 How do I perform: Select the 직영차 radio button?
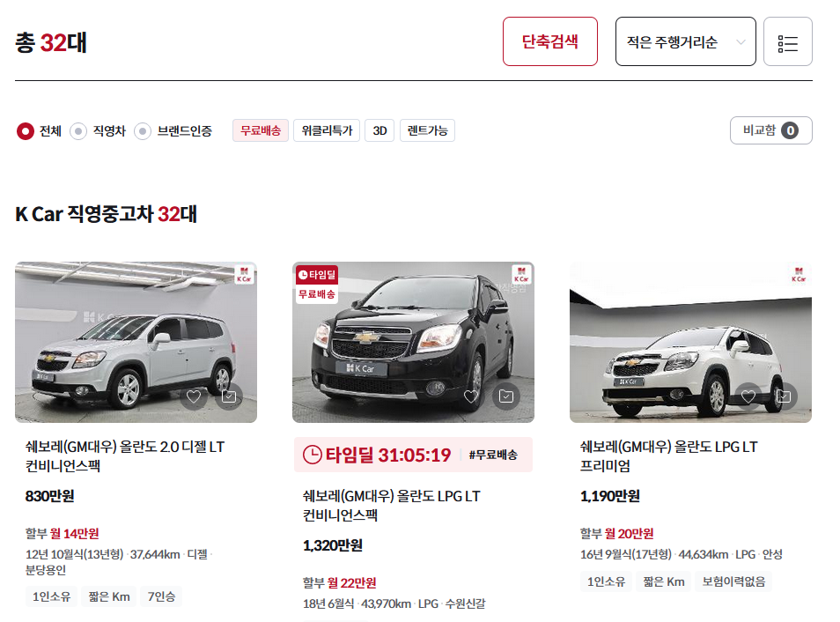click(79, 130)
